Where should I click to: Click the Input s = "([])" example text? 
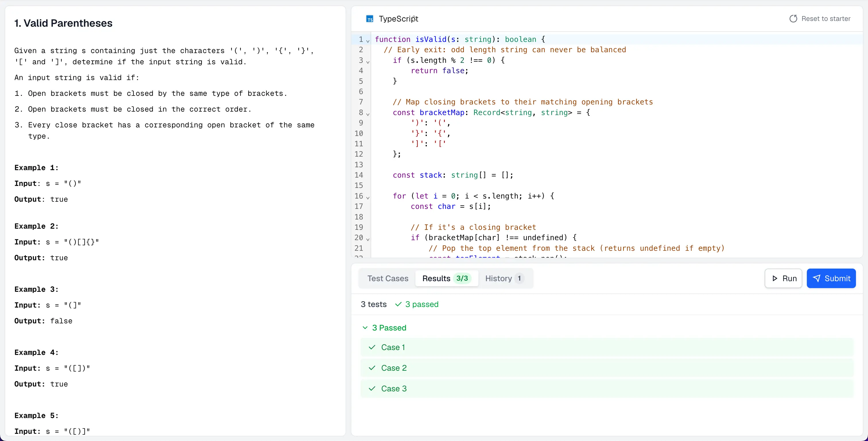(x=52, y=368)
